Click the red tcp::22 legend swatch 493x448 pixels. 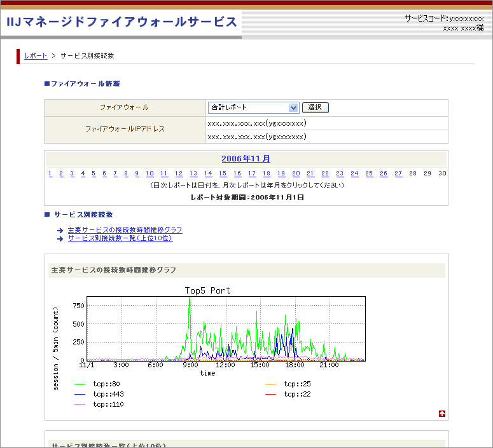270,395
